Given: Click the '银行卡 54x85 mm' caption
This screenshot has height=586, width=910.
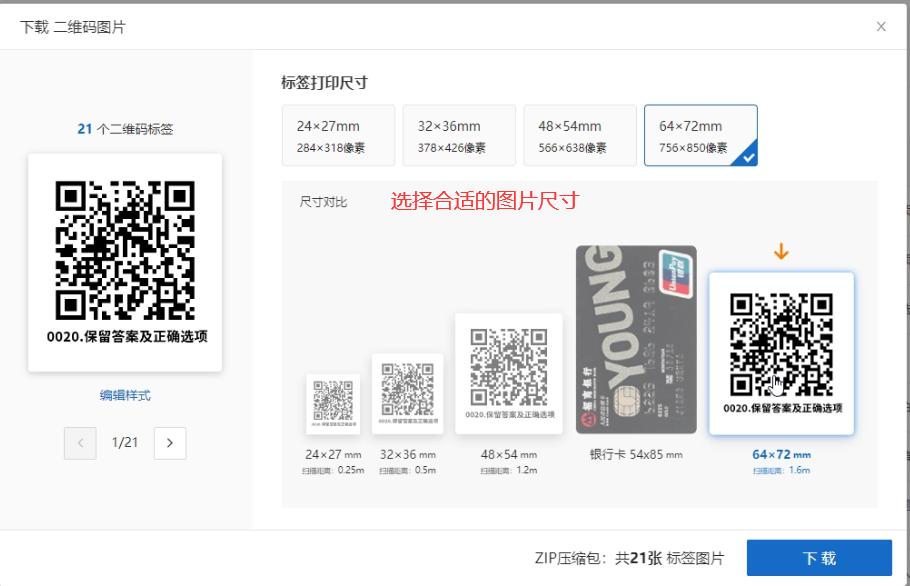Looking at the screenshot, I should pos(636,454).
